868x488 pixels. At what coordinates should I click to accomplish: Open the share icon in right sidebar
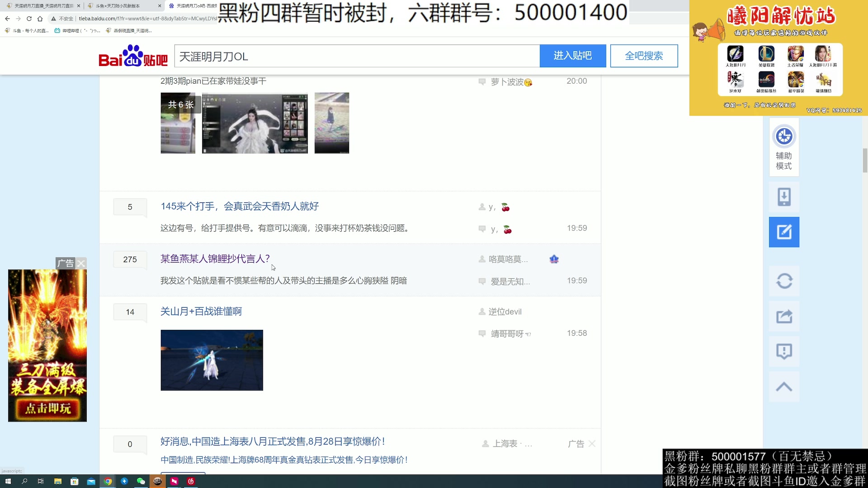point(784,316)
